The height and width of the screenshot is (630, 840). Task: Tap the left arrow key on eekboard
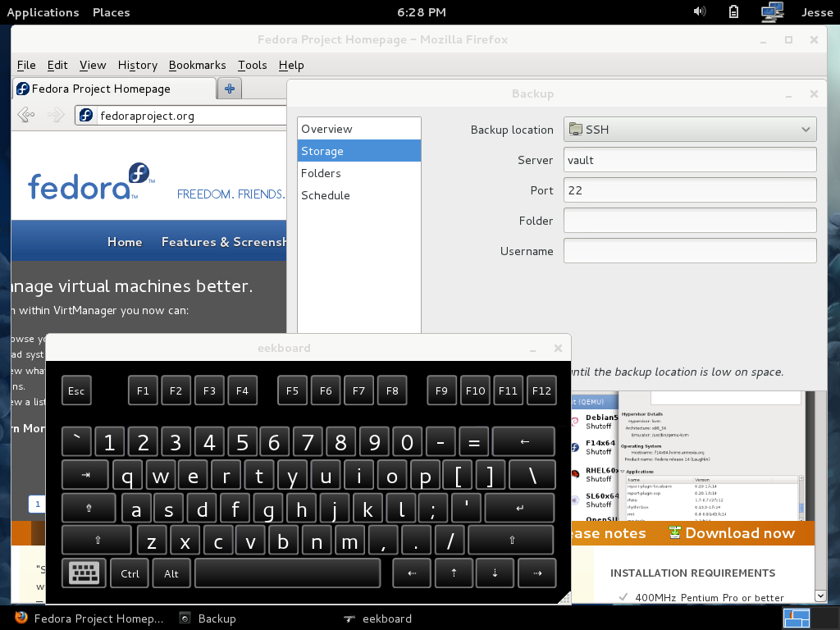412,573
